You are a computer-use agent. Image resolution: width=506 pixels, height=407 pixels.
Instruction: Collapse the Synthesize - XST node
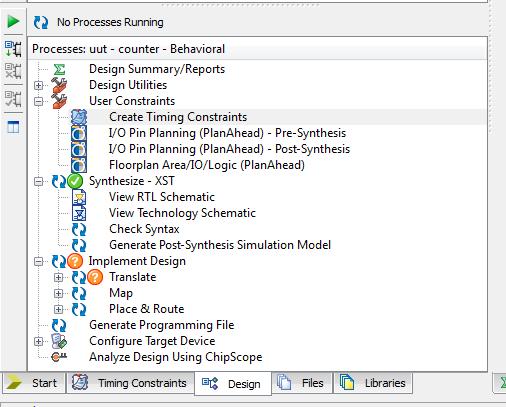39,181
